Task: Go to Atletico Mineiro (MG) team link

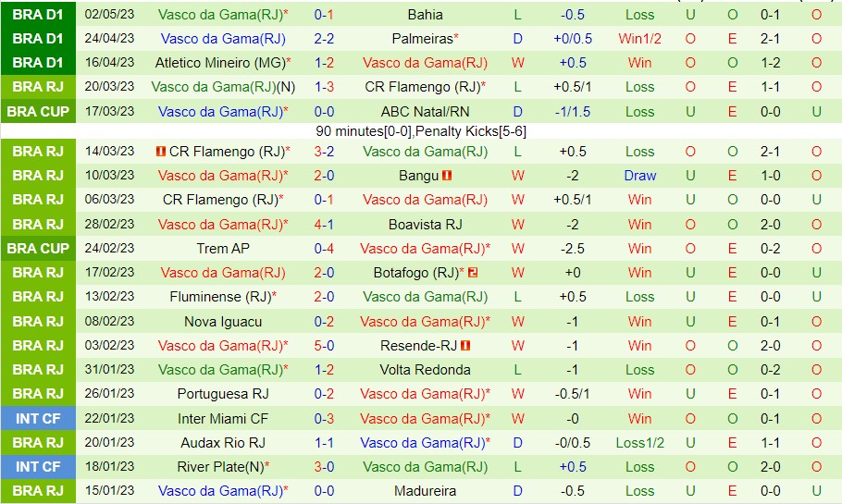Action: tap(220, 63)
